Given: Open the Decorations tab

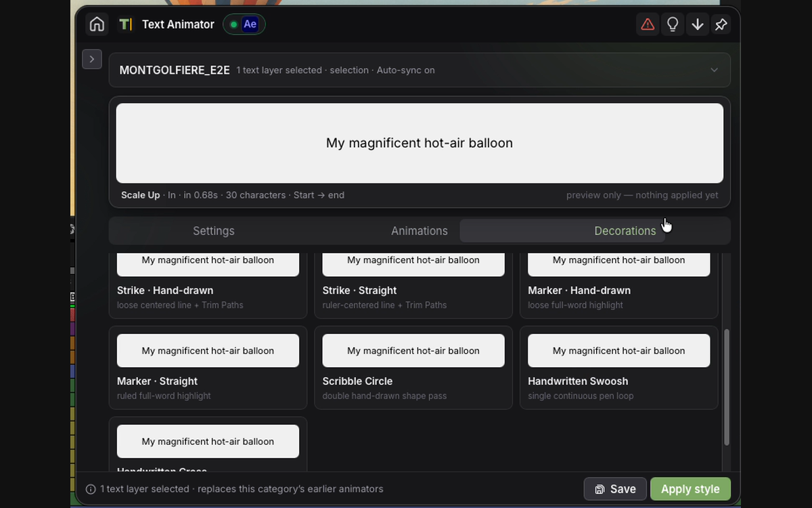Looking at the screenshot, I should (x=625, y=231).
